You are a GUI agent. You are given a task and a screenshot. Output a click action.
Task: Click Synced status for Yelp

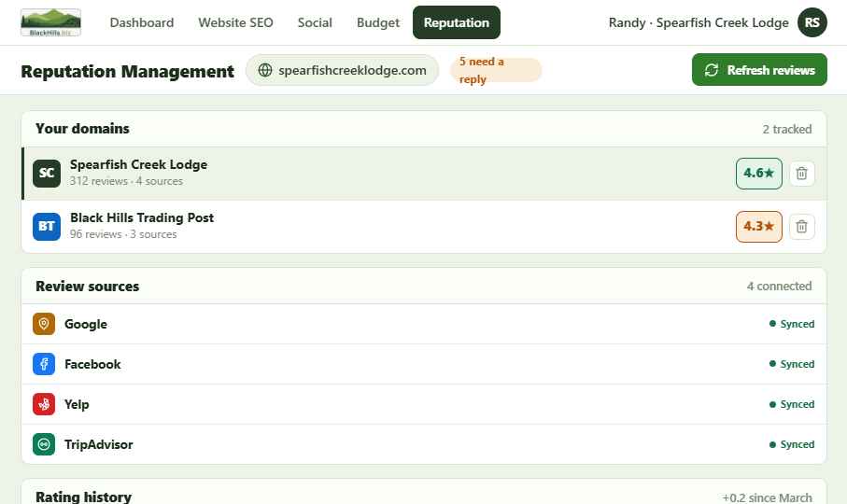click(792, 404)
